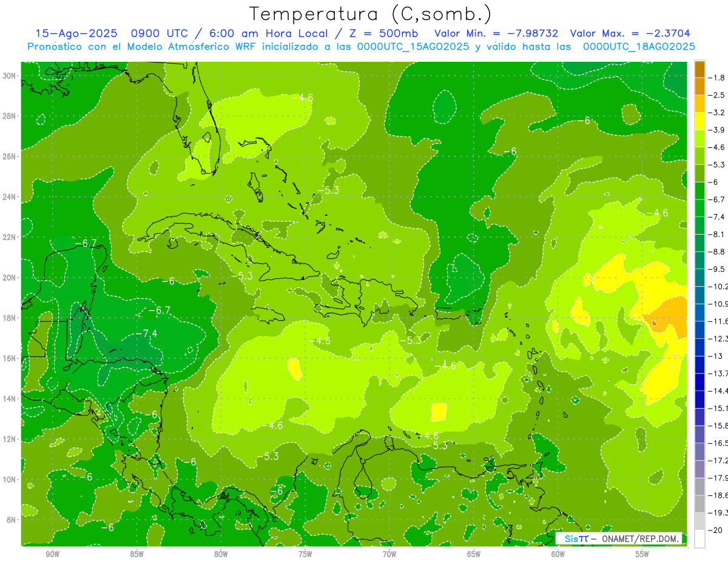Select the "0000UTC_15AGO2025" initialization time
The width and height of the screenshot is (728, 562).
click(x=413, y=47)
